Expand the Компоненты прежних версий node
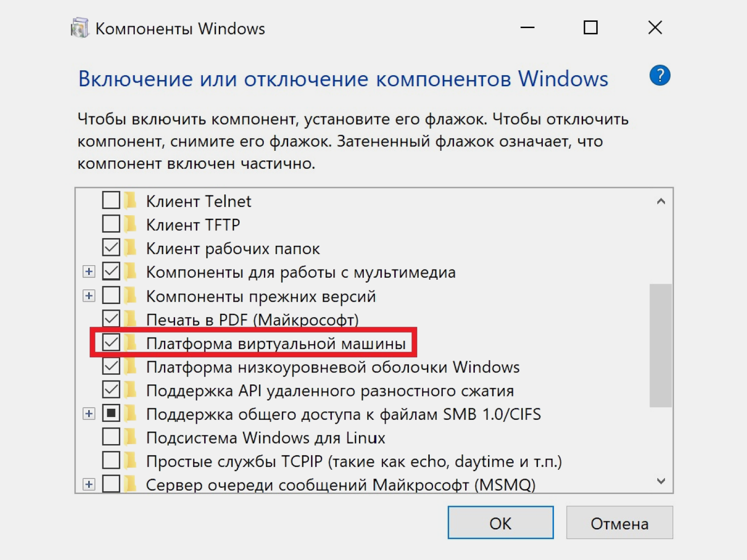747x560 pixels. click(x=89, y=296)
